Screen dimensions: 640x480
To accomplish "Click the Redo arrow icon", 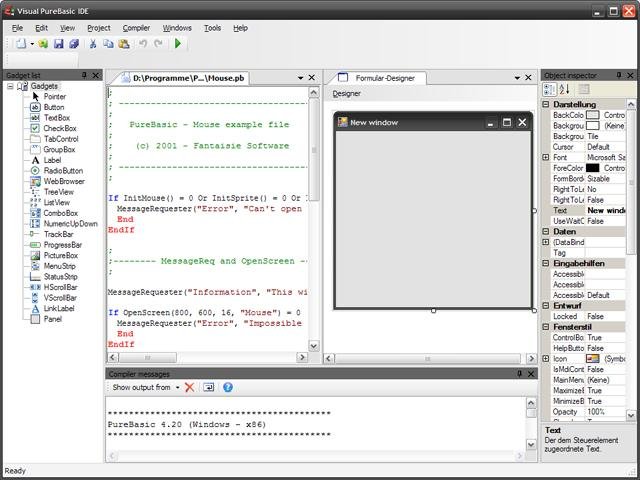I will pos(158,43).
